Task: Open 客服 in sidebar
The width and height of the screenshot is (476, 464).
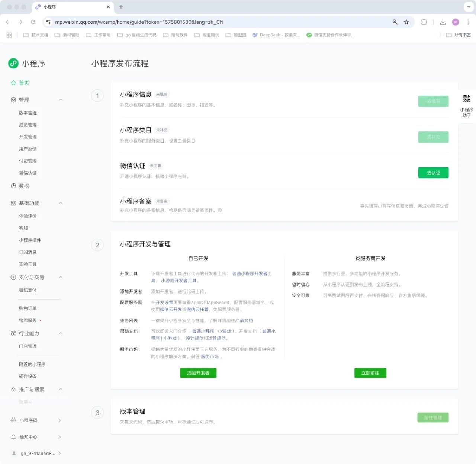Action: (x=23, y=228)
